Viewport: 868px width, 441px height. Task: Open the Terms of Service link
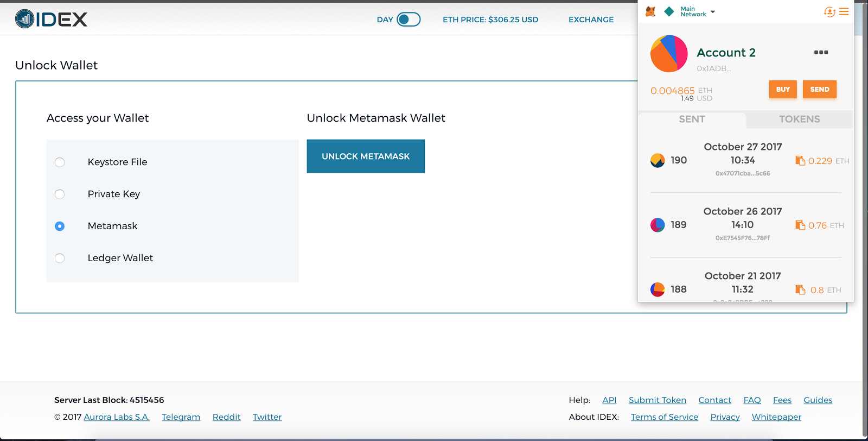[x=665, y=417]
